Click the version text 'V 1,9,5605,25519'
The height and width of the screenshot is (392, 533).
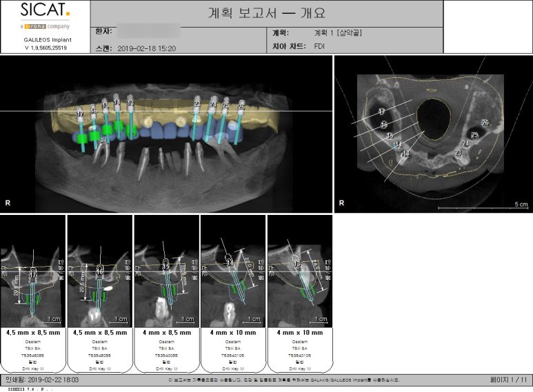(x=46, y=48)
